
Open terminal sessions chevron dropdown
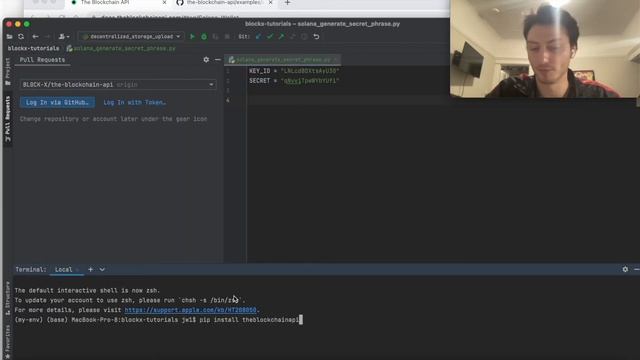click(x=102, y=269)
